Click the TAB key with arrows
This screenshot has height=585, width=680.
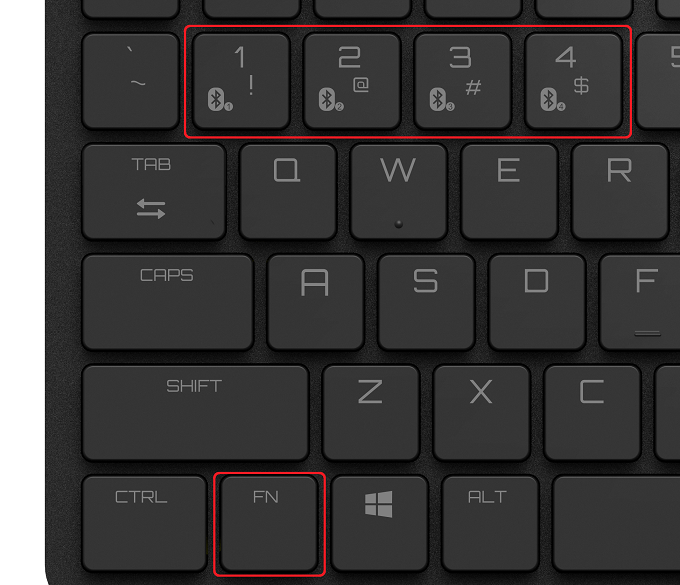tap(154, 192)
